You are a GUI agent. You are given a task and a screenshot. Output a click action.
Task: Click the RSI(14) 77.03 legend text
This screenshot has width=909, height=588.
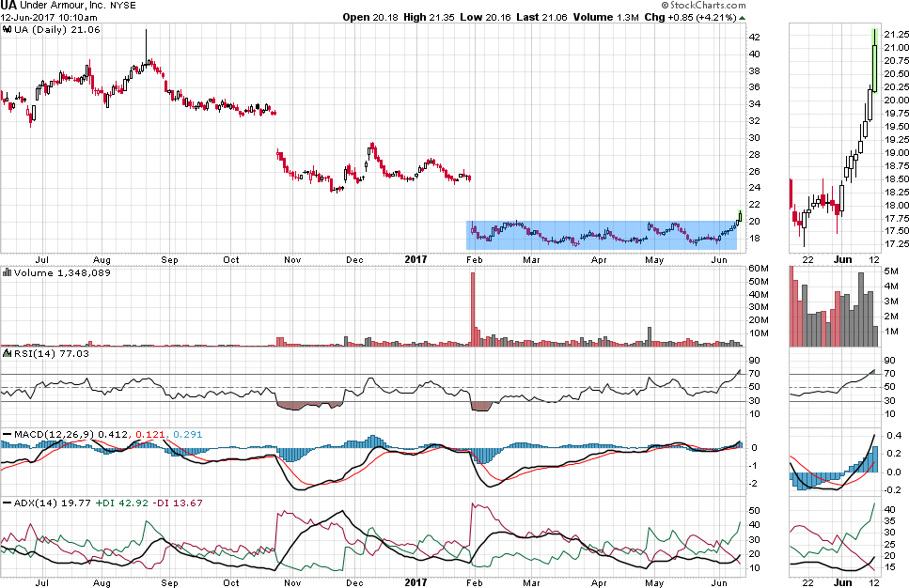pos(52,353)
